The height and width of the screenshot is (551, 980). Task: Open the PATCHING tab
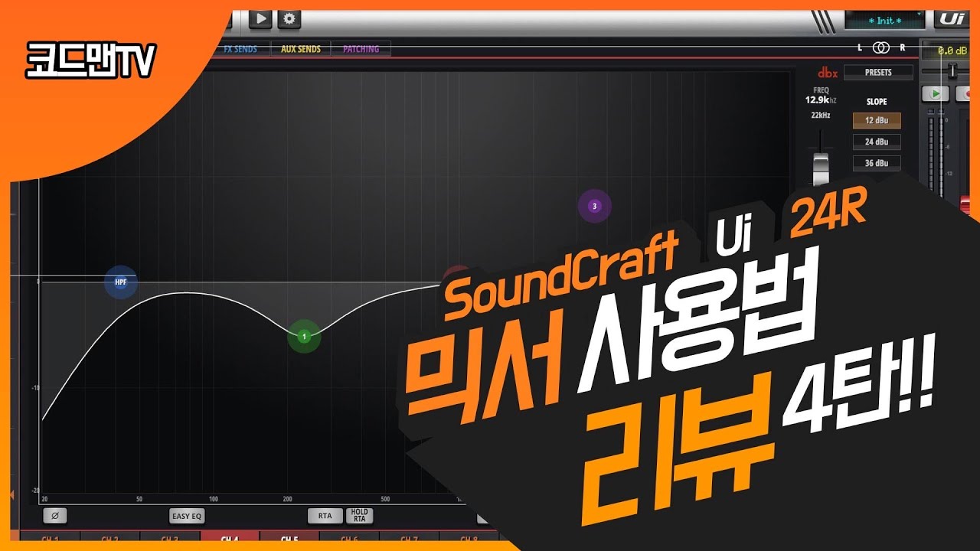[361, 49]
